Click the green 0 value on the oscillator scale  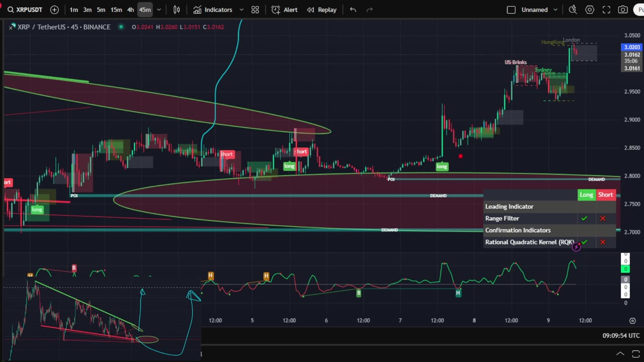[626, 269]
